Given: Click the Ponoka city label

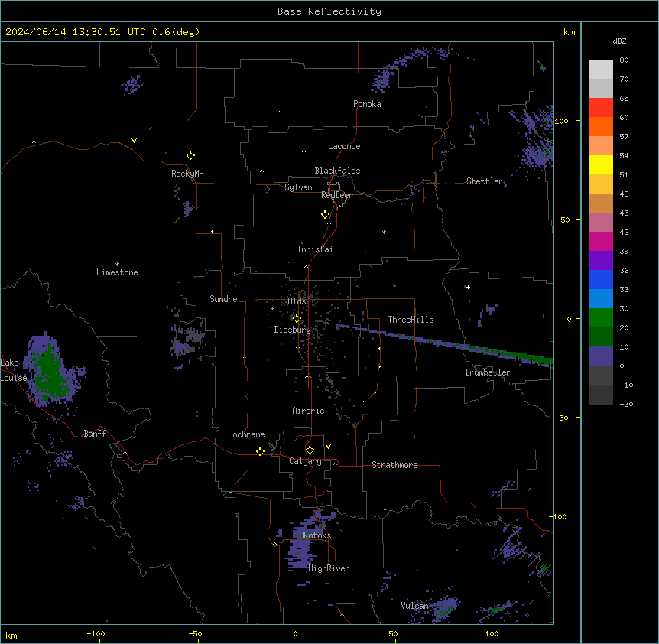Looking at the screenshot, I should 367,104.
